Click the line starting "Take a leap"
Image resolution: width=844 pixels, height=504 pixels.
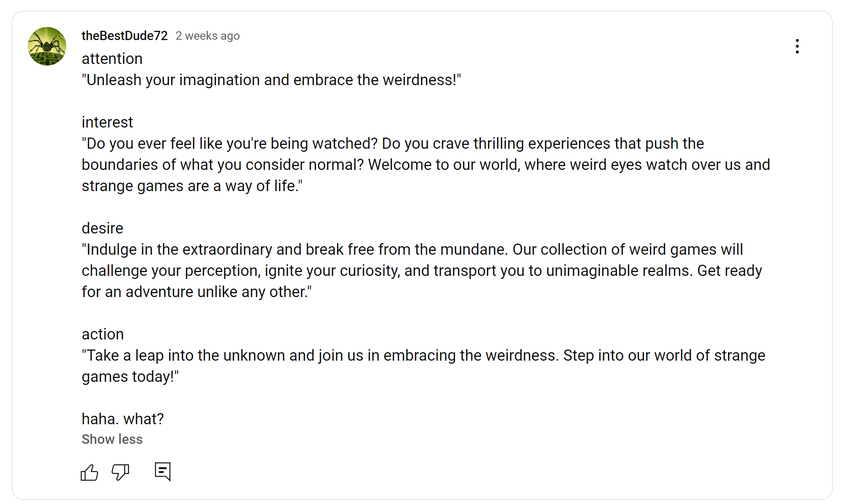click(x=423, y=356)
